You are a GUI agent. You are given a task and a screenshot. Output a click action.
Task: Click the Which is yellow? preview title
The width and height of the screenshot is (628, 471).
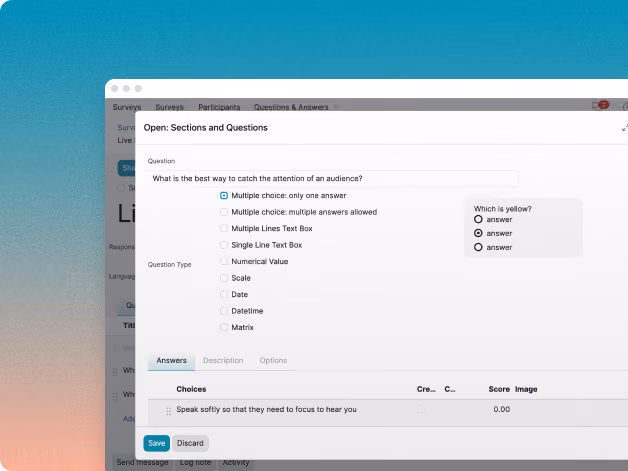(503, 209)
